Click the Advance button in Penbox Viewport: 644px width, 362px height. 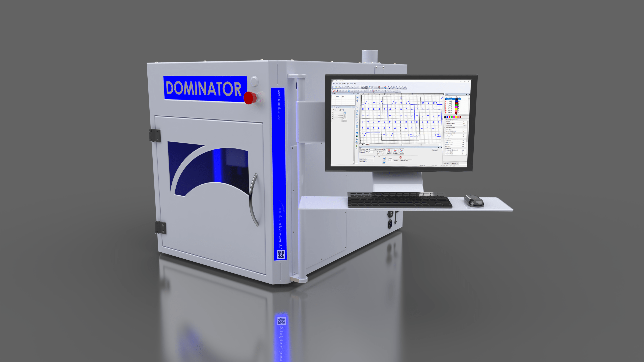(x=446, y=163)
